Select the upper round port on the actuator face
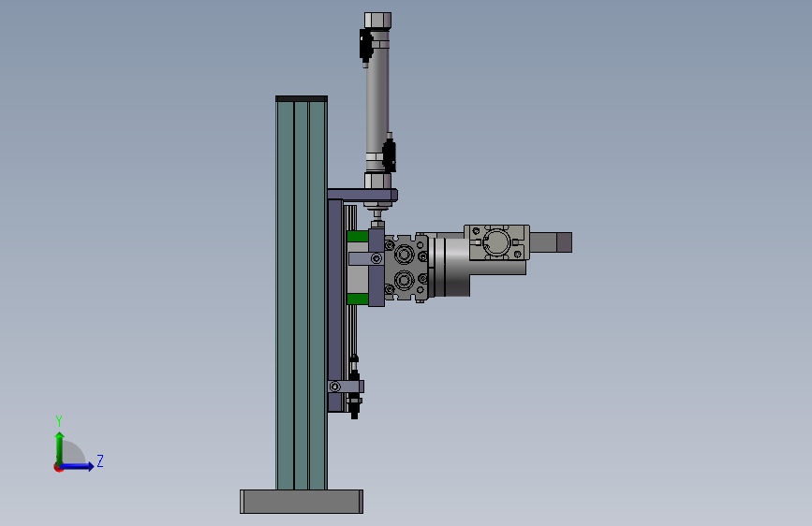 click(x=404, y=255)
